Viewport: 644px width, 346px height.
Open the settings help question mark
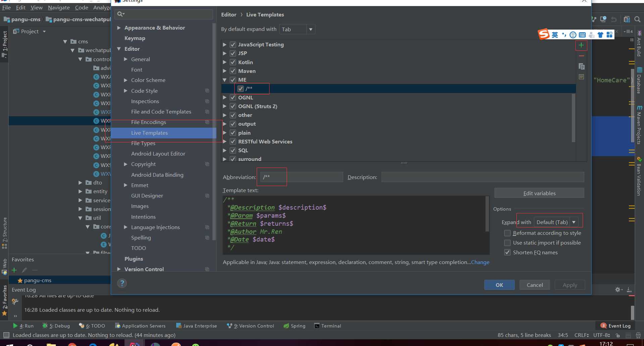[x=122, y=283]
